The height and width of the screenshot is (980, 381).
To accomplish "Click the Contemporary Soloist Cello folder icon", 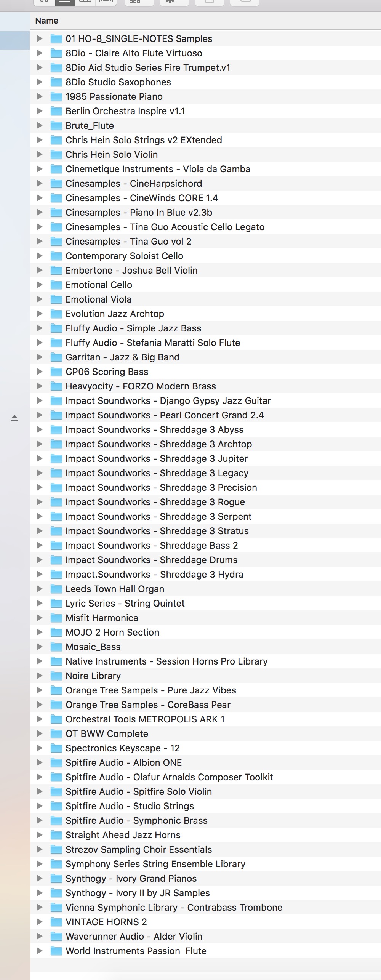I will [56, 256].
